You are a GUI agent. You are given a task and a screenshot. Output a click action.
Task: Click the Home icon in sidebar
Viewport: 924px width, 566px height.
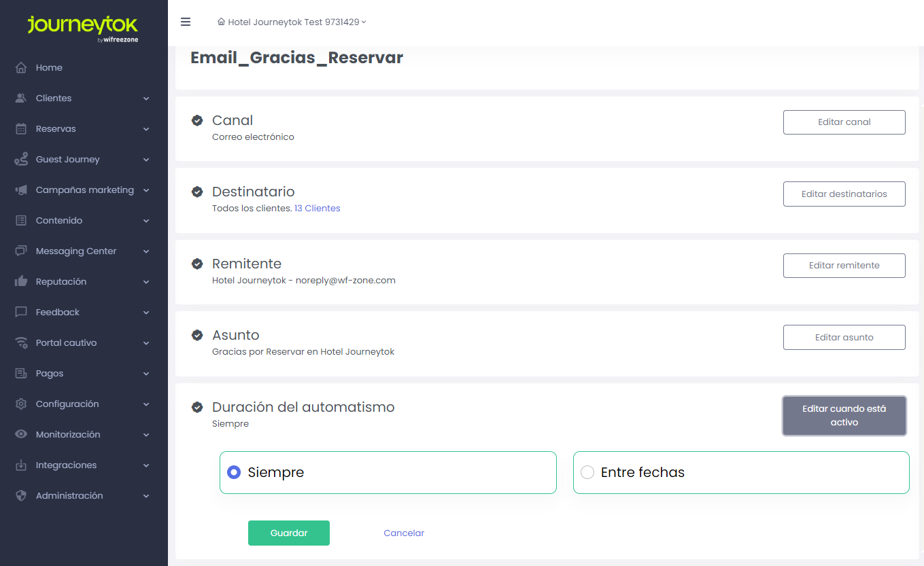[x=21, y=68]
